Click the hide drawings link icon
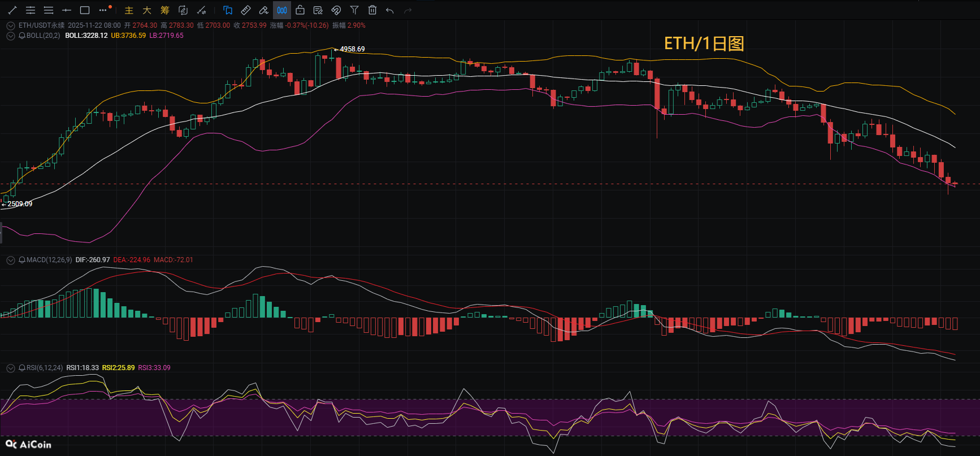 [336, 10]
